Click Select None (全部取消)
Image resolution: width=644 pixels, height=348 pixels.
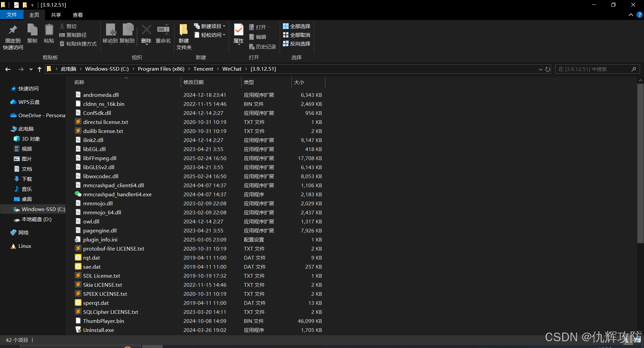pos(297,35)
